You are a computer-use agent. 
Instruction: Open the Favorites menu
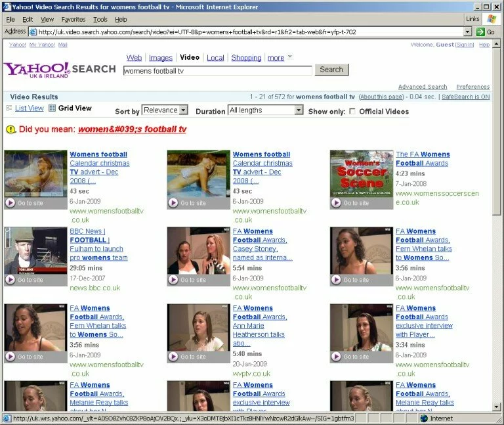tap(73, 19)
